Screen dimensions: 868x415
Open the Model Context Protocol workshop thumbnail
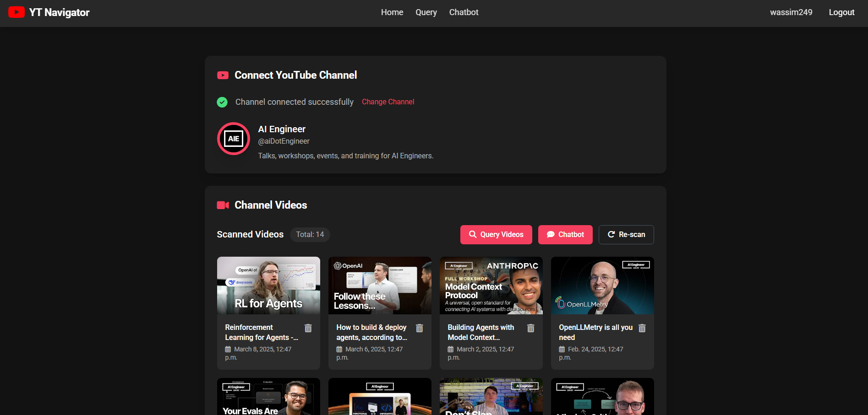point(491,286)
